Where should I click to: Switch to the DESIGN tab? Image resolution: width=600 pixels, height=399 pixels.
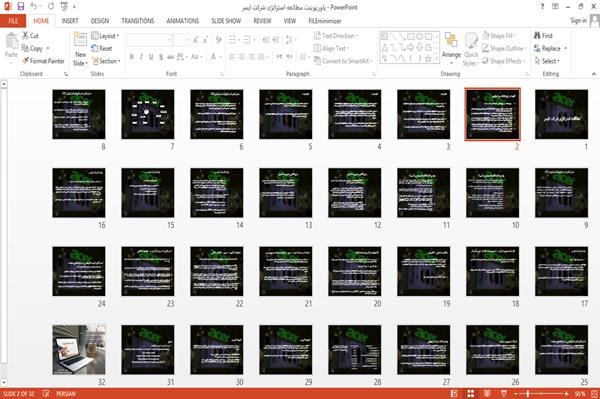coord(100,21)
